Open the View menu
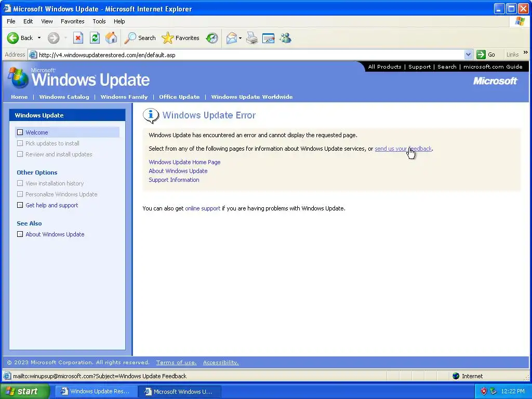This screenshot has width=532, height=399. [x=47, y=21]
